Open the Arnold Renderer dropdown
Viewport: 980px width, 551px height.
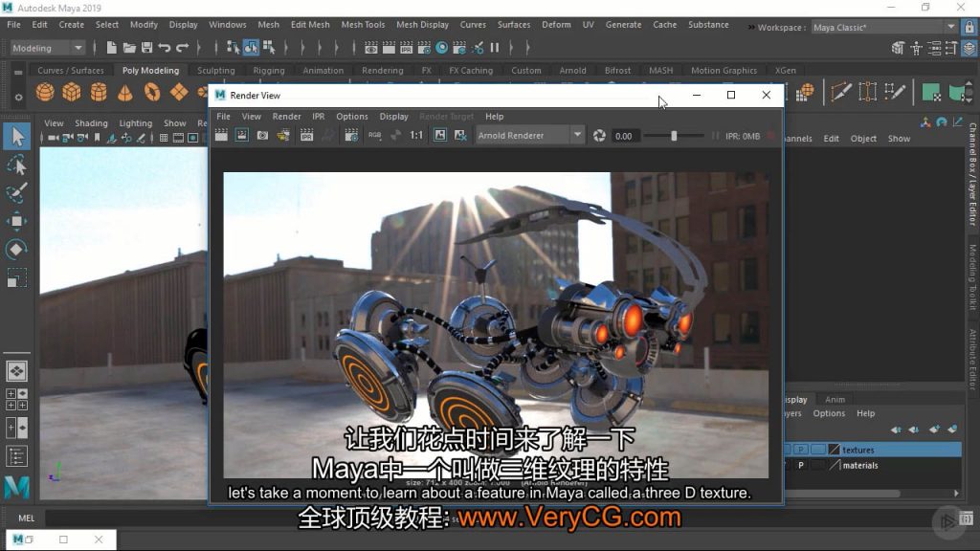tap(529, 136)
